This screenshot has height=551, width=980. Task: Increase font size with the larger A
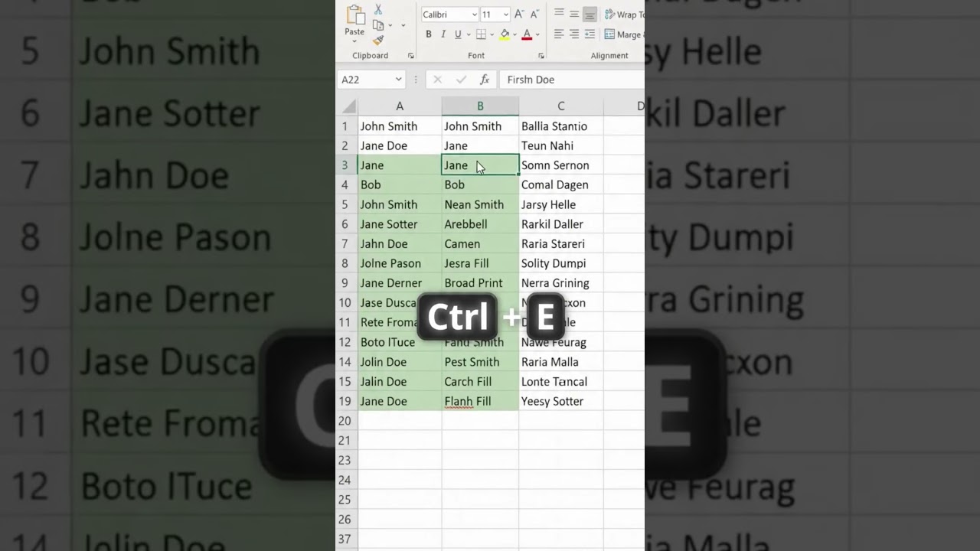point(519,15)
